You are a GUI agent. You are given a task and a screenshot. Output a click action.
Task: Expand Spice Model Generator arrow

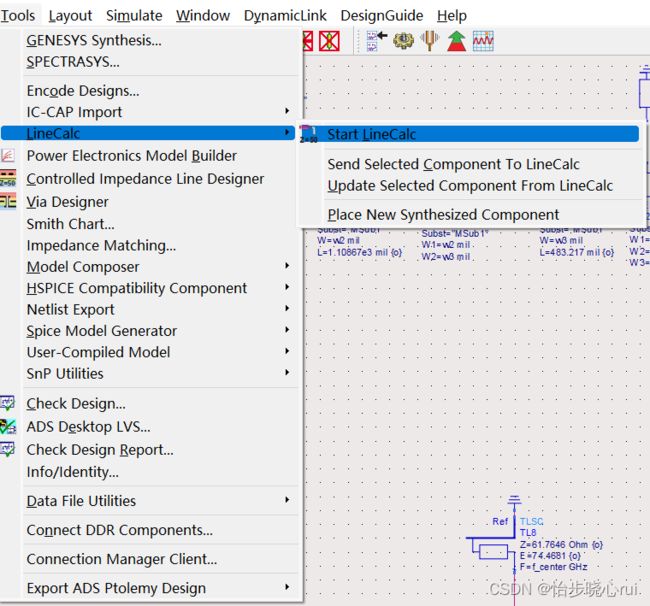coord(287,330)
